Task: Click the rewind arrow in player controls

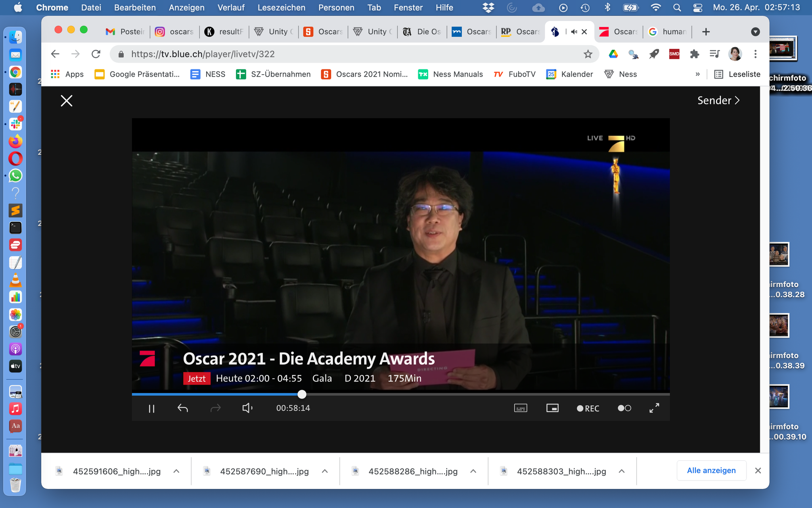Action: click(x=182, y=408)
